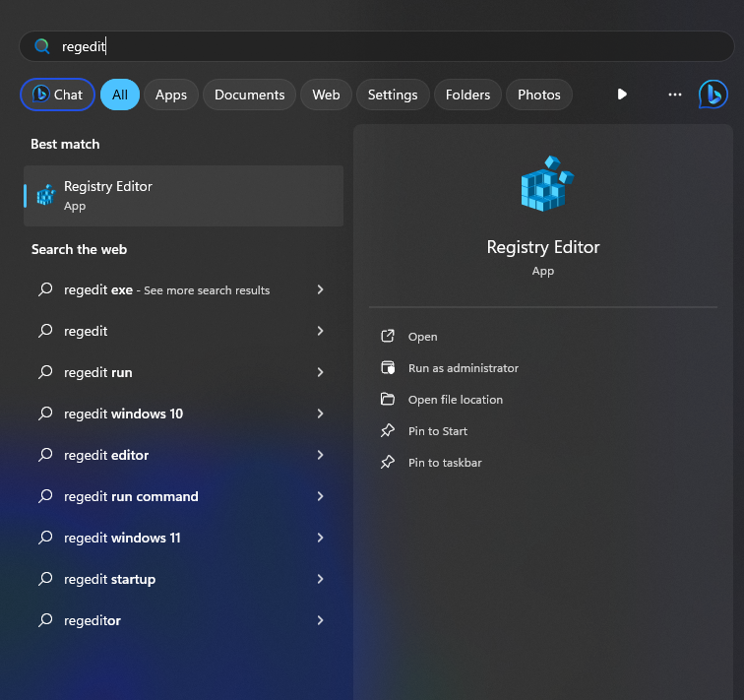The width and height of the screenshot is (744, 700).
Task: Expand 'regedit windows 11' chevron
Action: (320, 538)
